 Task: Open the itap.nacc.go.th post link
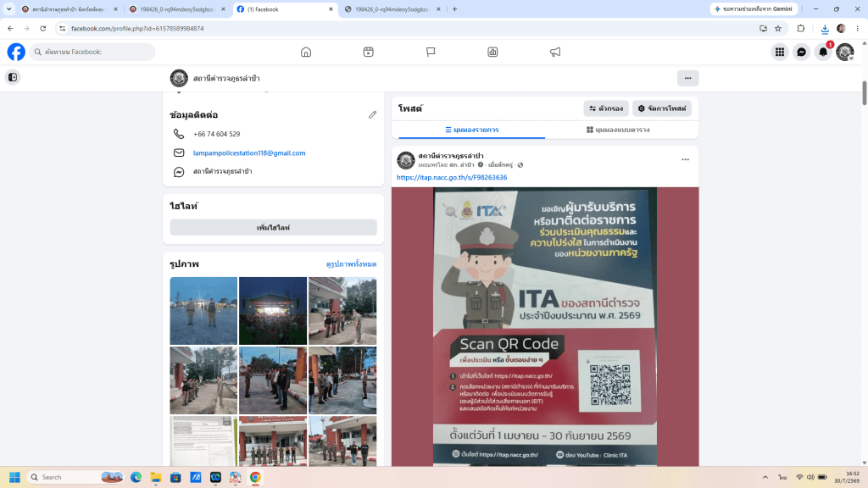(x=452, y=178)
